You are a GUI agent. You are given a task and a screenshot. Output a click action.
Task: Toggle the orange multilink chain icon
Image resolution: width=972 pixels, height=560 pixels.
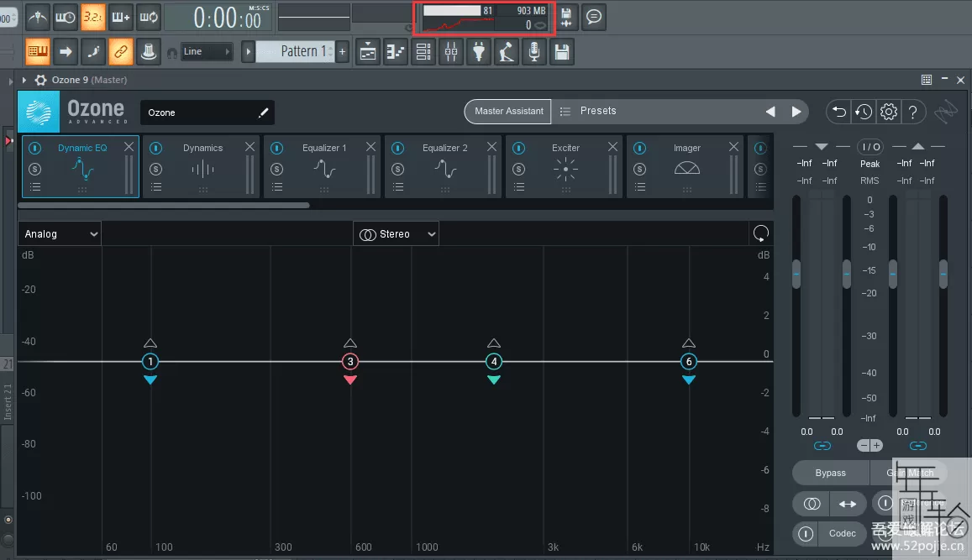click(121, 51)
